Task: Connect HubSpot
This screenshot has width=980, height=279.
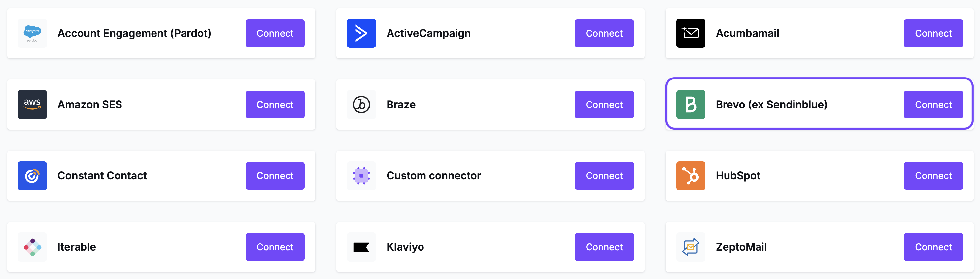Action: coord(933,175)
